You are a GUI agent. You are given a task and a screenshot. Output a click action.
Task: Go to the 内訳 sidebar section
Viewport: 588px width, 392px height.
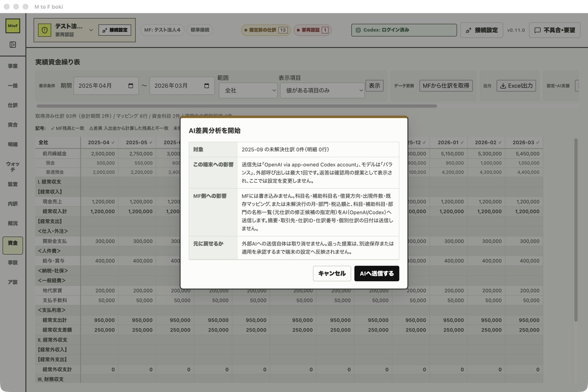(13, 204)
